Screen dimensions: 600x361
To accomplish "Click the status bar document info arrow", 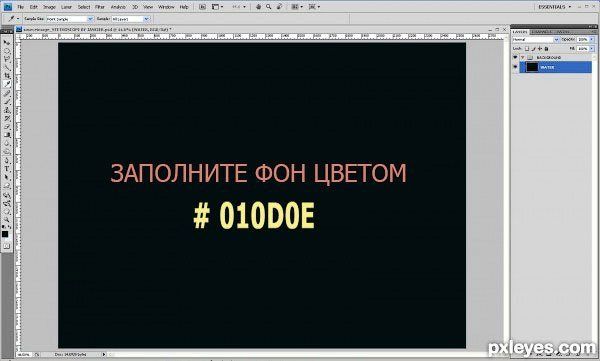I will (104, 355).
